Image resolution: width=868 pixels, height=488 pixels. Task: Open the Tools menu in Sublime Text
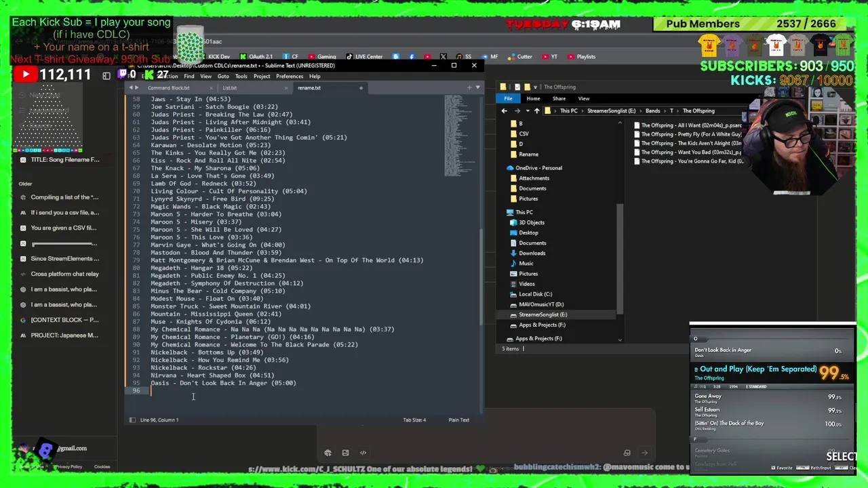click(241, 76)
